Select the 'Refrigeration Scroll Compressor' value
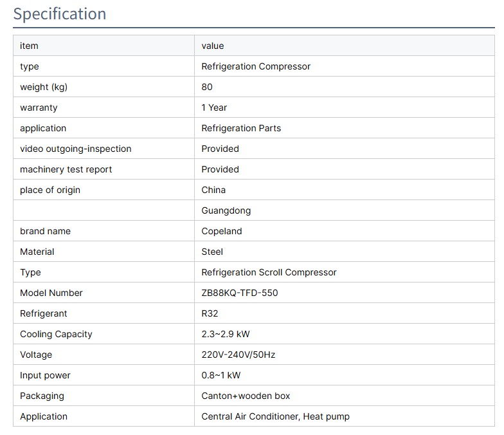 [269, 272]
